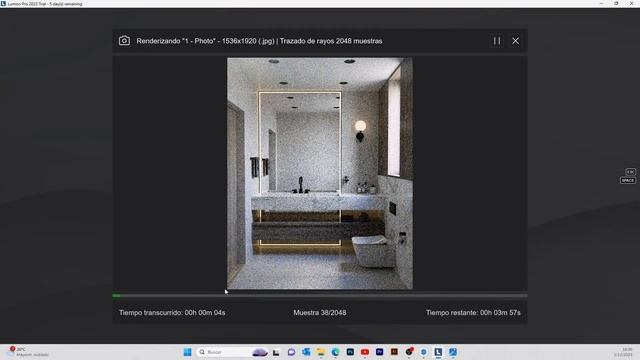Minimize the Lumion Pro window
This screenshot has height=360, width=640.
601,4
